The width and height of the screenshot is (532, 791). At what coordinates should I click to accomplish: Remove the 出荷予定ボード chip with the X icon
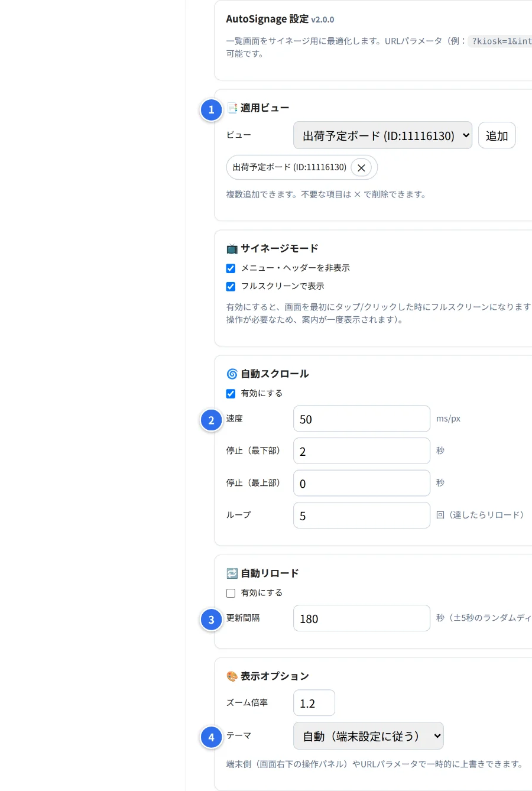361,167
